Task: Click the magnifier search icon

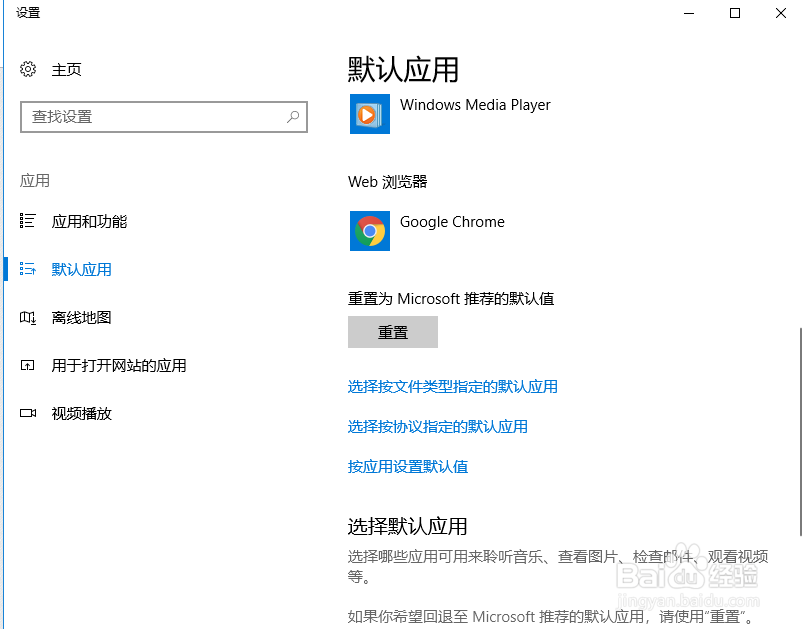Action: tap(293, 117)
